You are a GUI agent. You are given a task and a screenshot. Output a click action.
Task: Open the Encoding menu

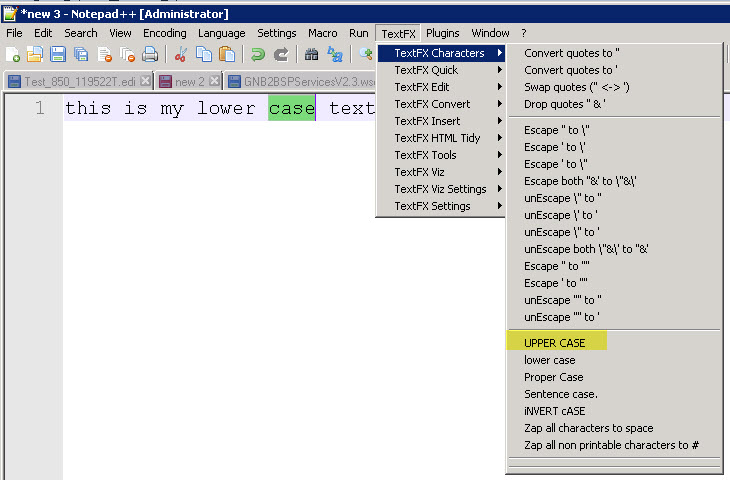(164, 33)
